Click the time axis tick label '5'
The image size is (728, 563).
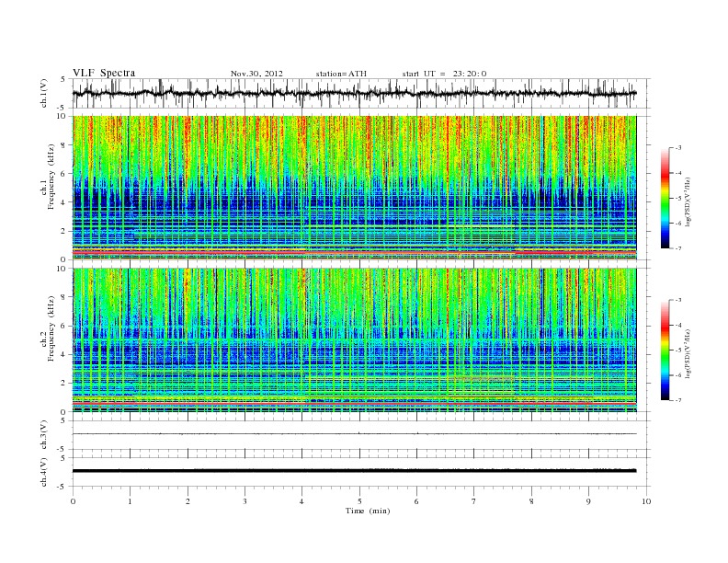click(359, 501)
